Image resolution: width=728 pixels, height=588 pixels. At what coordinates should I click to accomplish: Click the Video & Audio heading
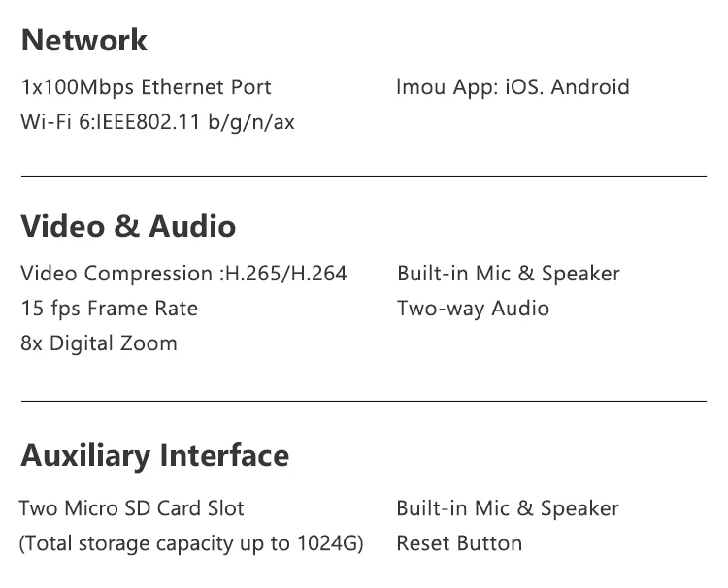point(128,227)
